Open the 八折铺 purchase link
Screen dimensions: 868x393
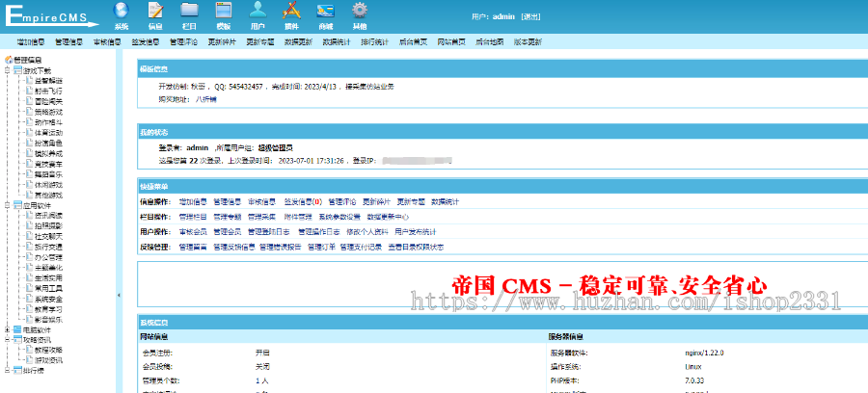click(206, 99)
